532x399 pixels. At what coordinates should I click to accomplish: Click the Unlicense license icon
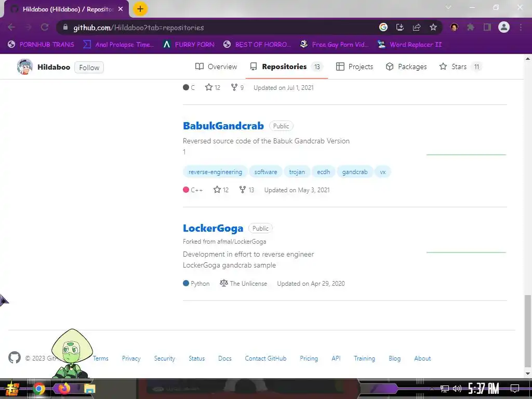click(x=223, y=283)
